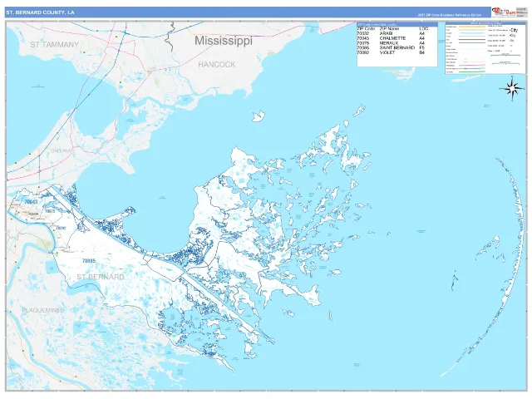Viewport: 532px width, 399px height.
Task: Click ZIP code label 70043 on map
Action: [x=31, y=202]
